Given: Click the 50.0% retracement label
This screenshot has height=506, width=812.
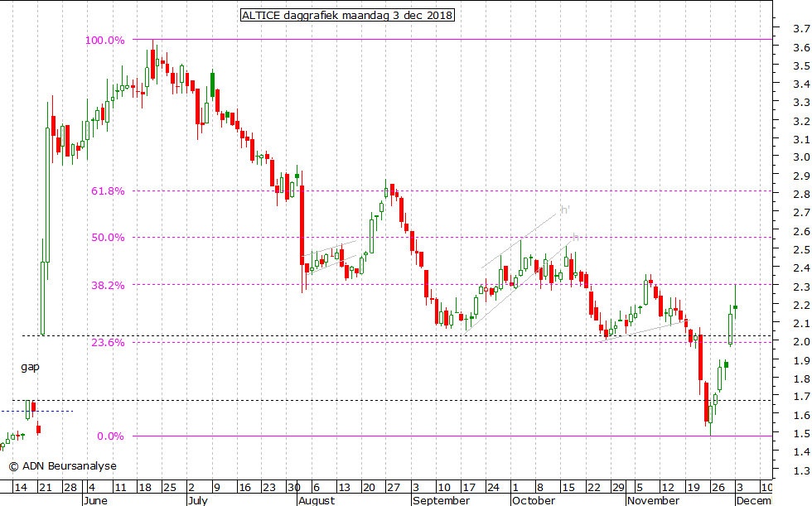Looking at the screenshot, I should (108, 238).
